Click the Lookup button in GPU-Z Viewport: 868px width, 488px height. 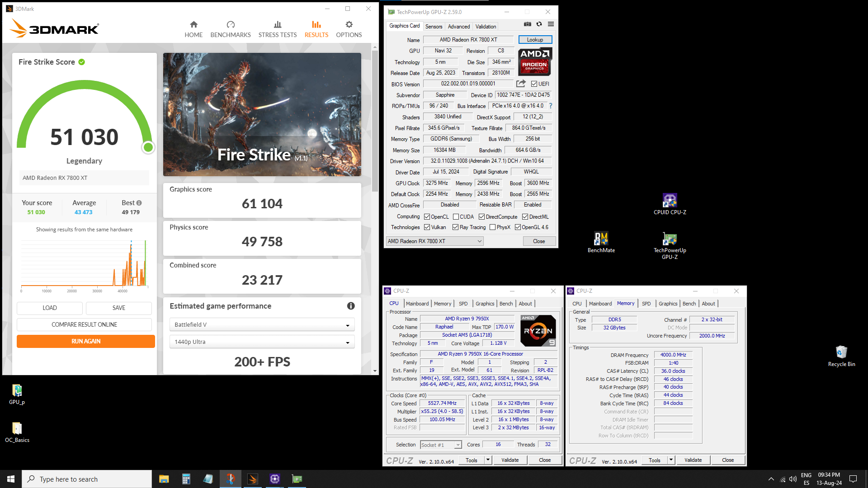[535, 40]
